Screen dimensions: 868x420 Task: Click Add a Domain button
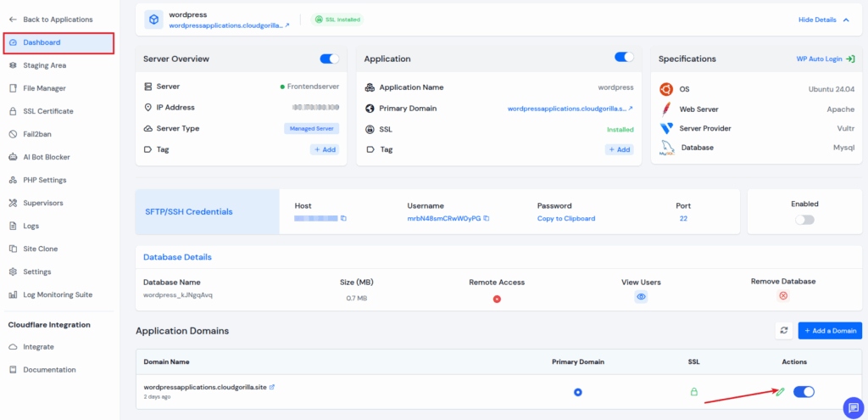pos(830,330)
